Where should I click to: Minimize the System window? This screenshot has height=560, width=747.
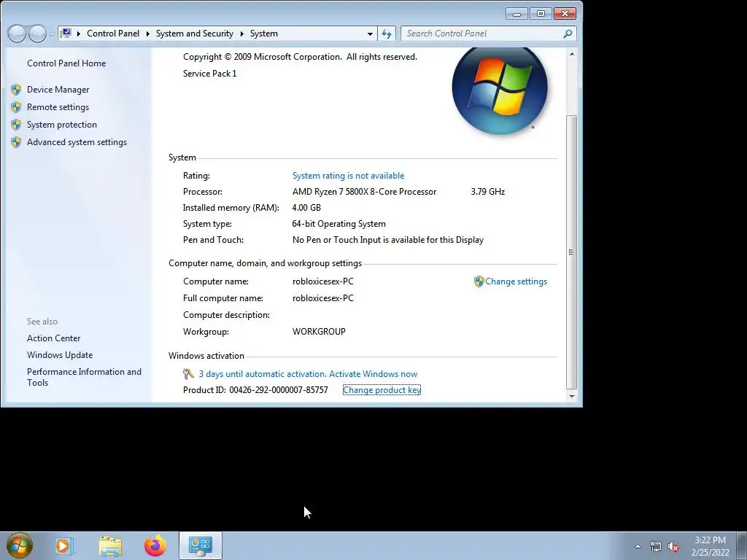(x=517, y=14)
